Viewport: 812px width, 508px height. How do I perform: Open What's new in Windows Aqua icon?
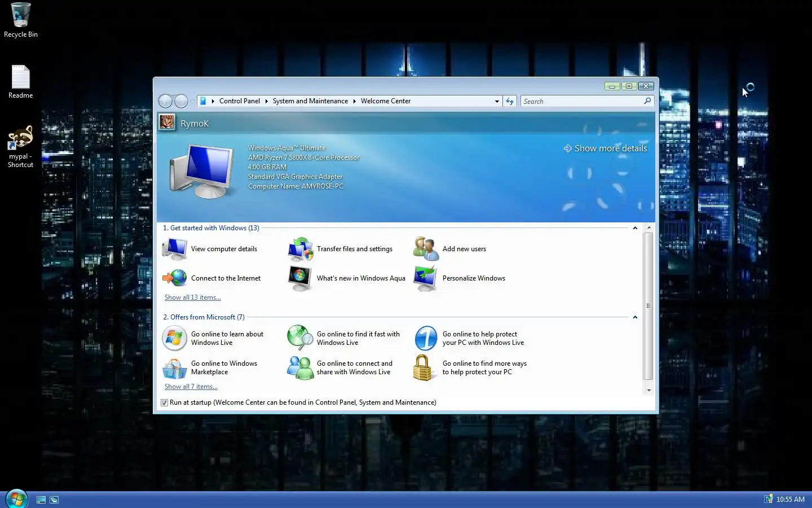300,278
